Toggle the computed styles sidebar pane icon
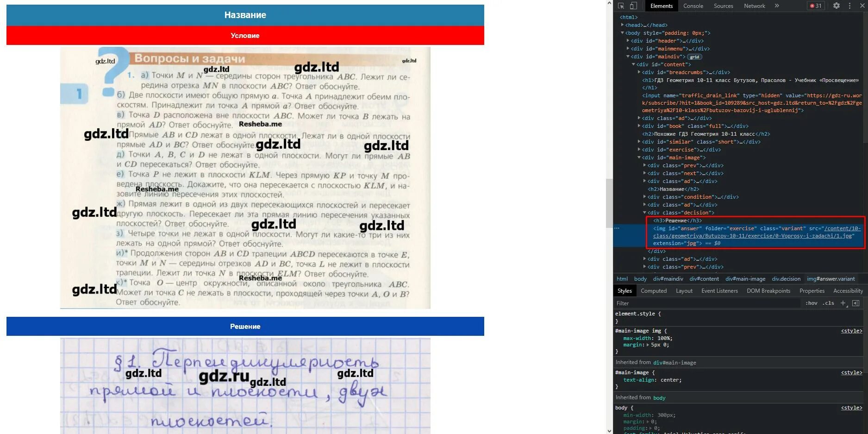Image resolution: width=868 pixels, height=434 pixels. pos(856,303)
